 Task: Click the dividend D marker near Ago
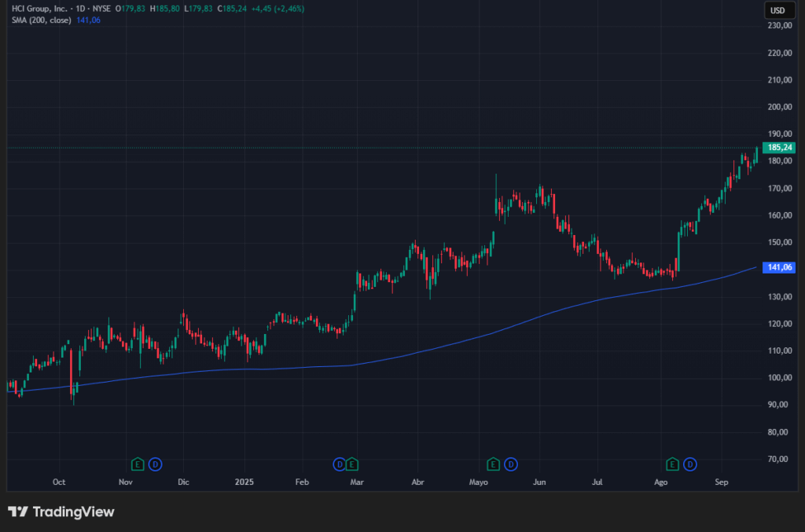(690, 464)
